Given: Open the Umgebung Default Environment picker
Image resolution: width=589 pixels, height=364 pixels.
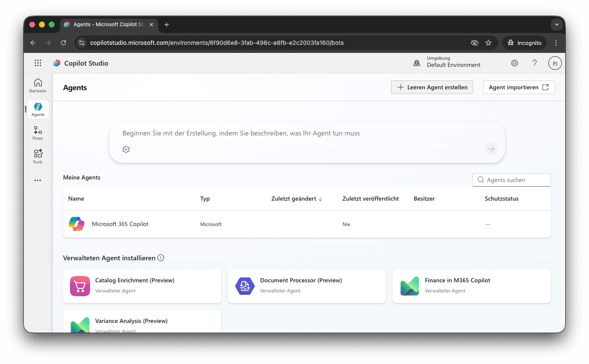Looking at the screenshot, I should click(x=447, y=62).
